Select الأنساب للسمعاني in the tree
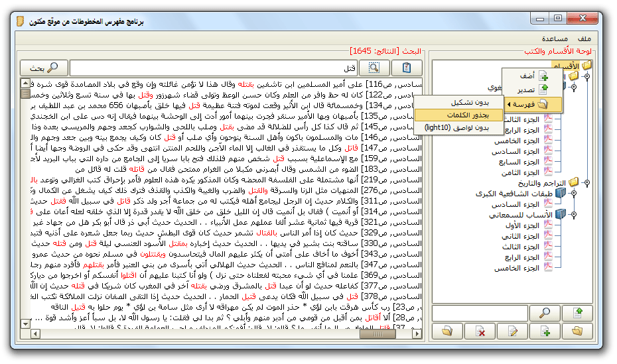617x364 pixels. coord(521,215)
